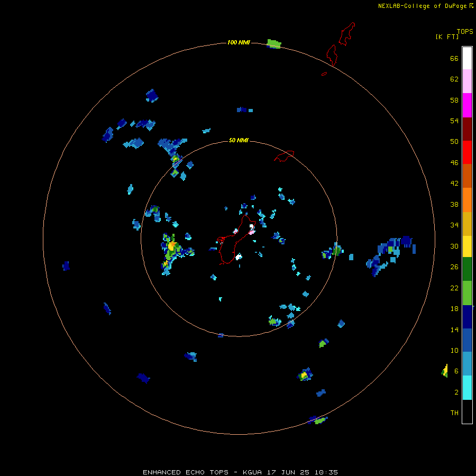Click the yellow echo beside the legend bar
The width and height of the screenshot is (476, 476).
point(445,371)
